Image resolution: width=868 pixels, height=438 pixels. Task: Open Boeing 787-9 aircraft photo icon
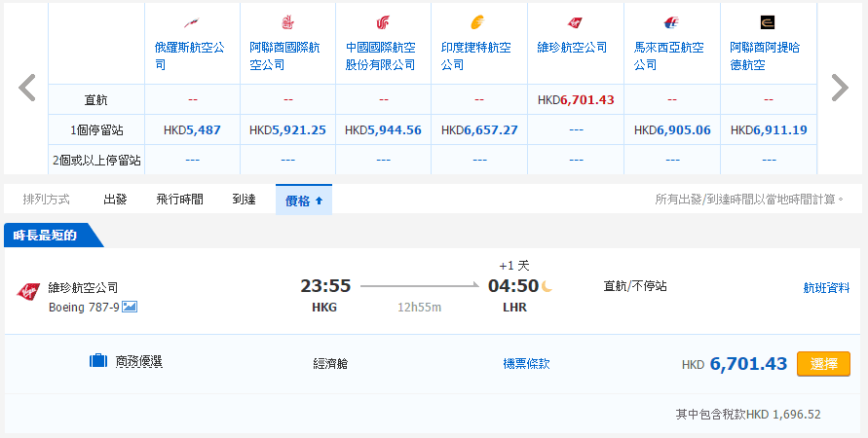(130, 307)
